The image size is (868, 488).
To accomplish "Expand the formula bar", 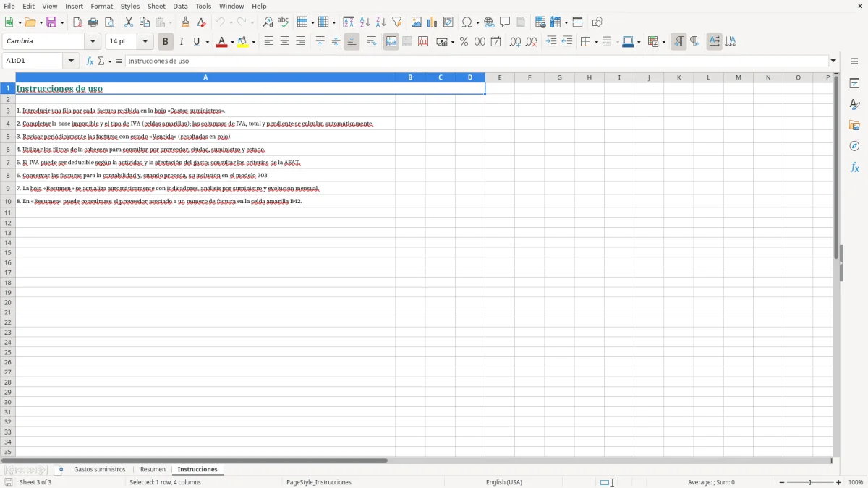I will point(833,61).
